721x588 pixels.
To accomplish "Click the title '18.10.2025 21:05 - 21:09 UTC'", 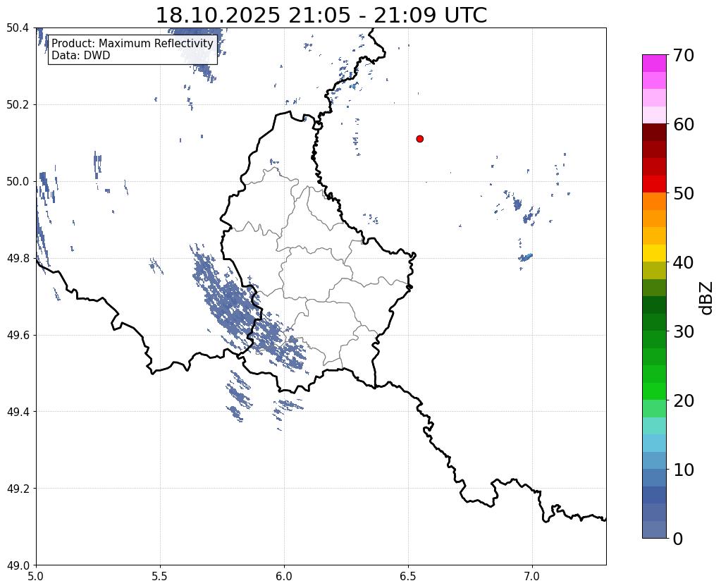I will coord(321,16).
